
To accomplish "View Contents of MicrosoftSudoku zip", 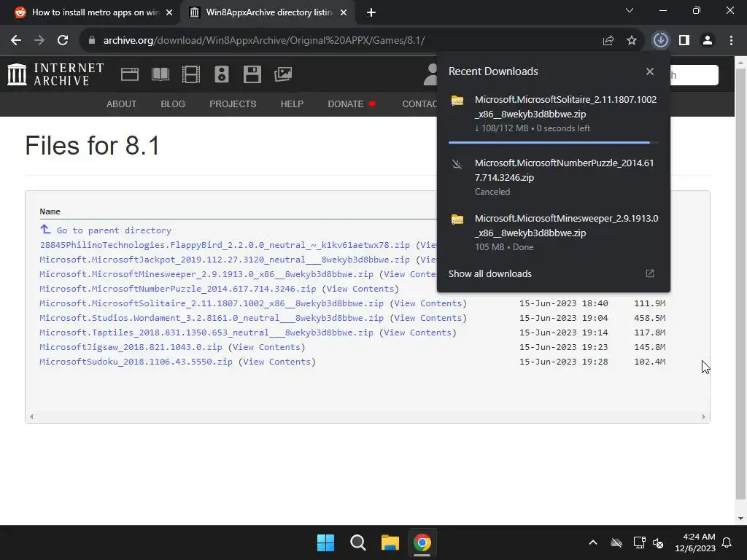I will pos(276,362).
